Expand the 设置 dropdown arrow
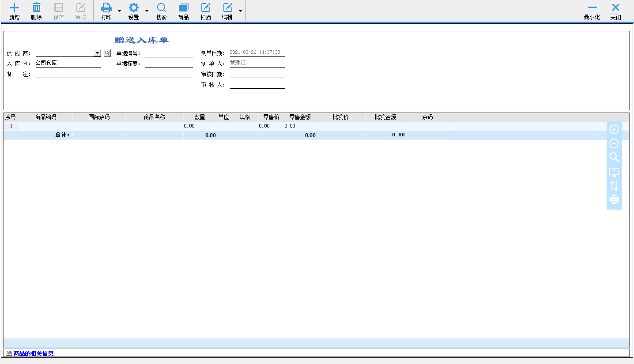 click(x=147, y=11)
